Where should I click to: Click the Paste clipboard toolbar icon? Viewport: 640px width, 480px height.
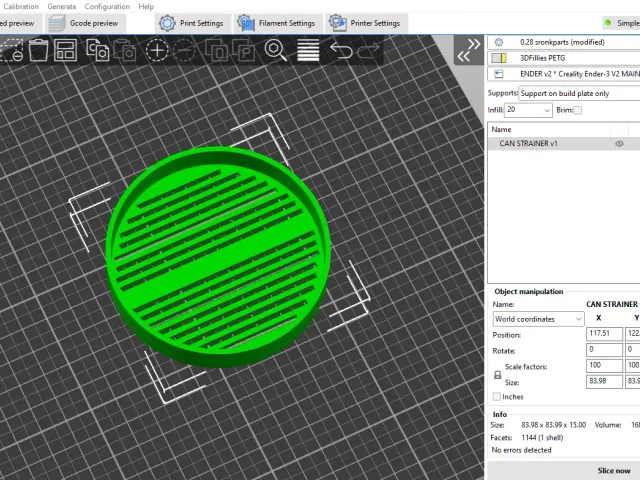[125, 50]
